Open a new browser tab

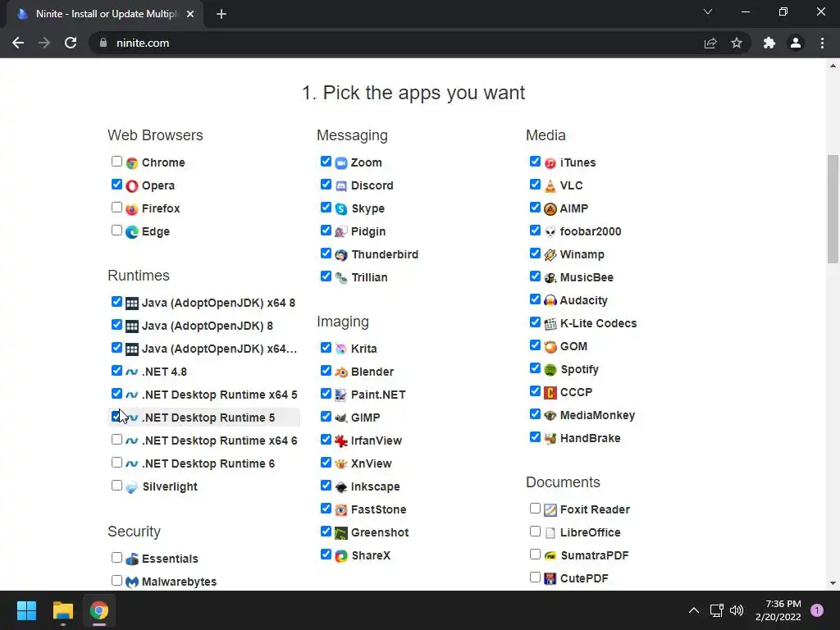click(x=221, y=15)
